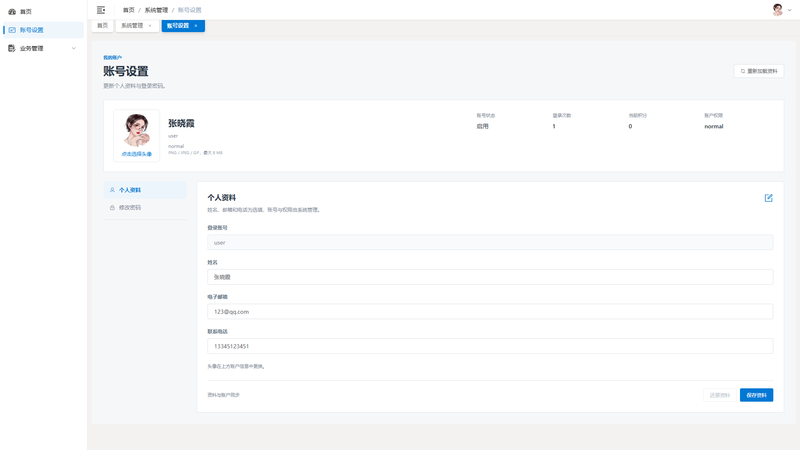Image resolution: width=800 pixels, height=450 pixels.
Task: Close the 系统管理 page tab
Action: pos(150,26)
